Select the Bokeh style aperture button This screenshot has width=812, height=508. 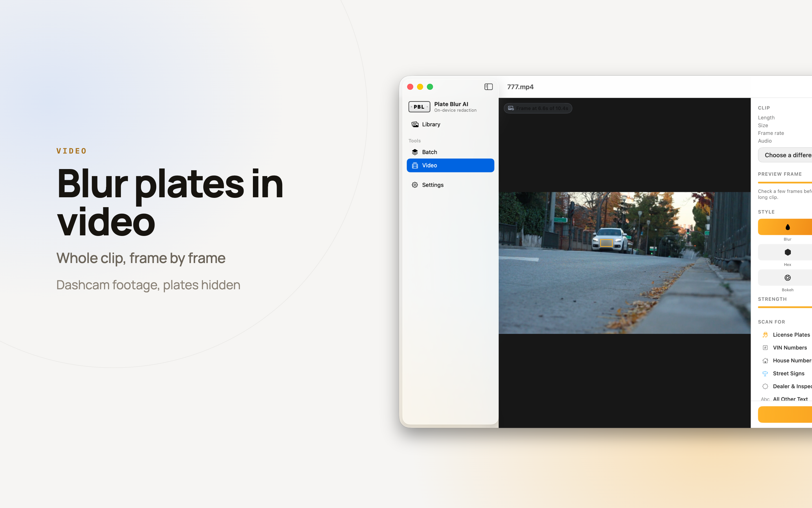785,277
